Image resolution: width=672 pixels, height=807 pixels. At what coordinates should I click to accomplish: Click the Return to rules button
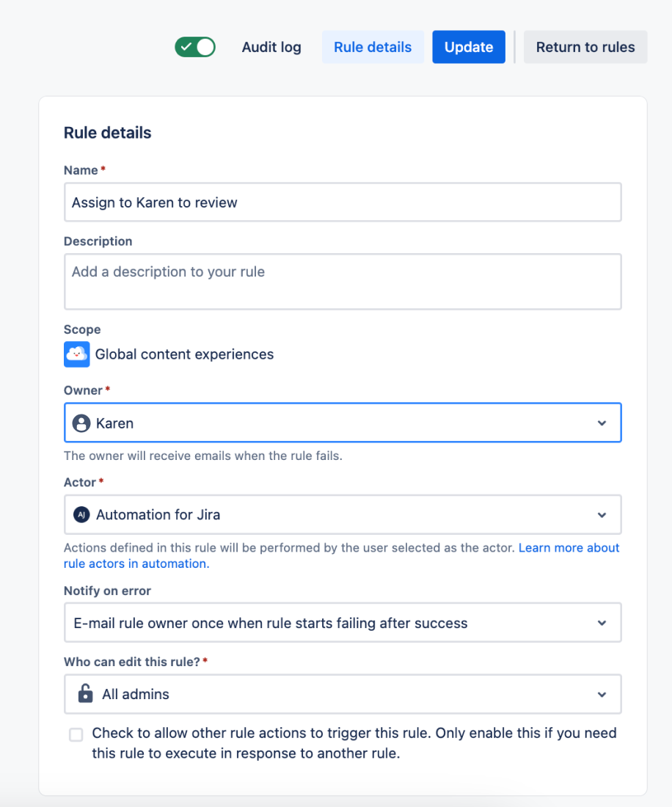(585, 47)
